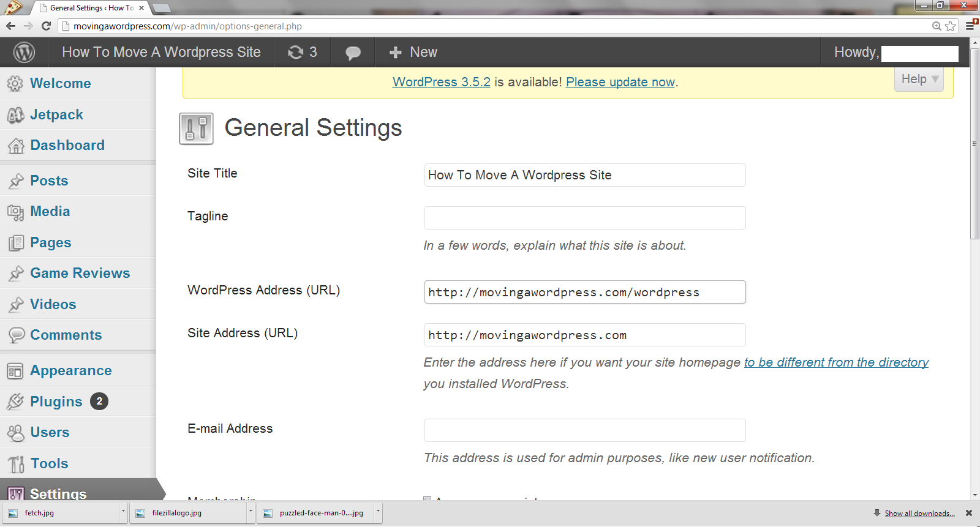Screen dimensions: 980x527
Task: Click the updates refresh icon
Action: click(296, 53)
